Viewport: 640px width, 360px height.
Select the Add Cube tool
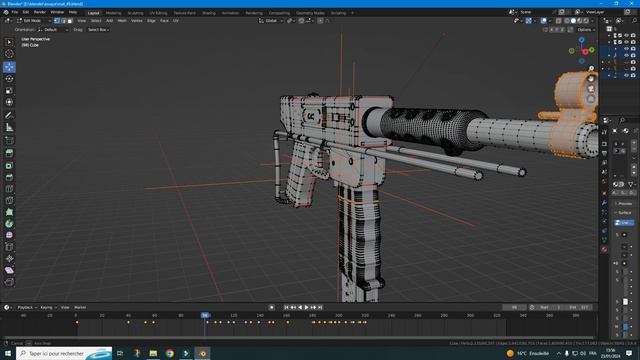(x=9, y=140)
